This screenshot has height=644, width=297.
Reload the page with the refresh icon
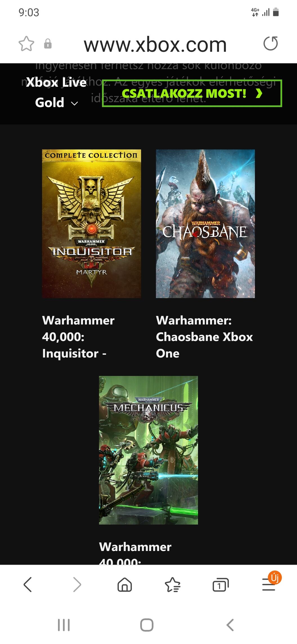click(x=271, y=43)
